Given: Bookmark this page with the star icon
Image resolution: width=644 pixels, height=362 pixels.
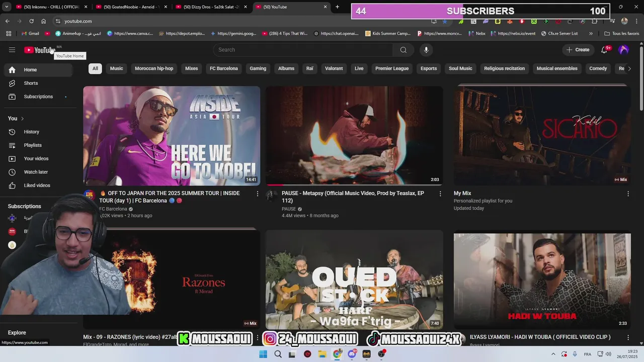Looking at the screenshot, I should click(x=445, y=21).
